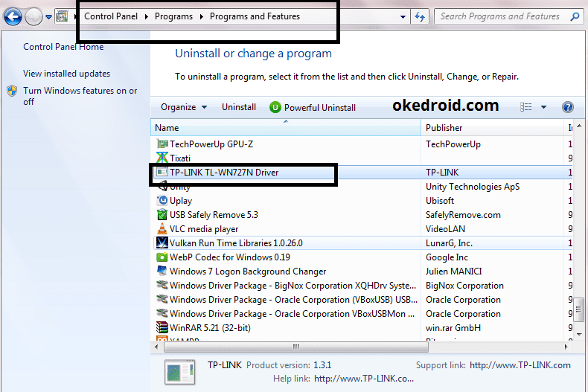The image size is (588, 392).
Task: Click Unity Technologies ApS publisher cell
Action: pyautogui.click(x=473, y=187)
